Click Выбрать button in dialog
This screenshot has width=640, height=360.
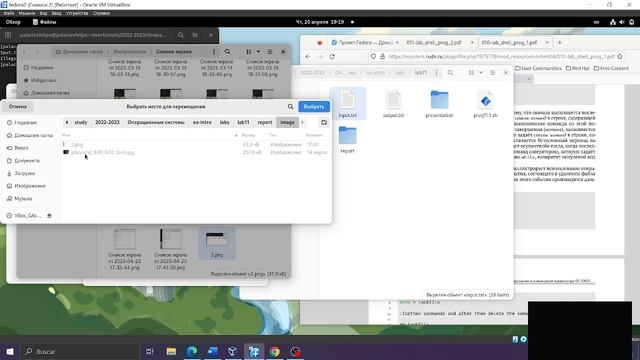(x=314, y=107)
